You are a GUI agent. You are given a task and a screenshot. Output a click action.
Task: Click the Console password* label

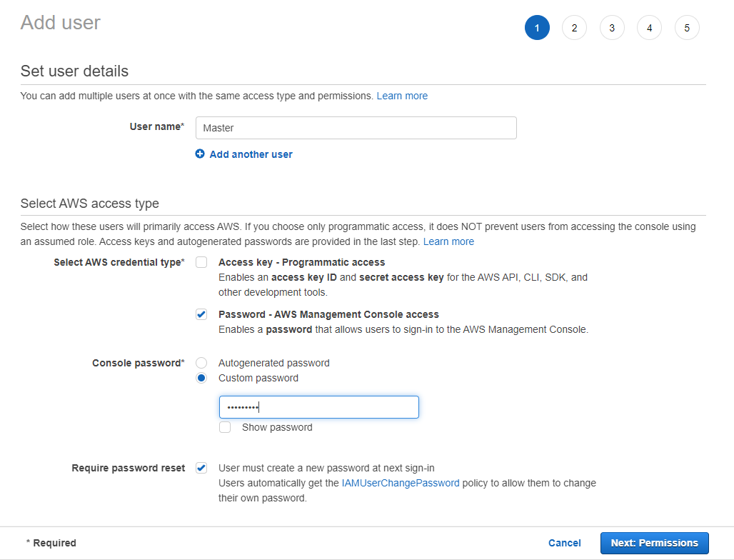click(138, 363)
